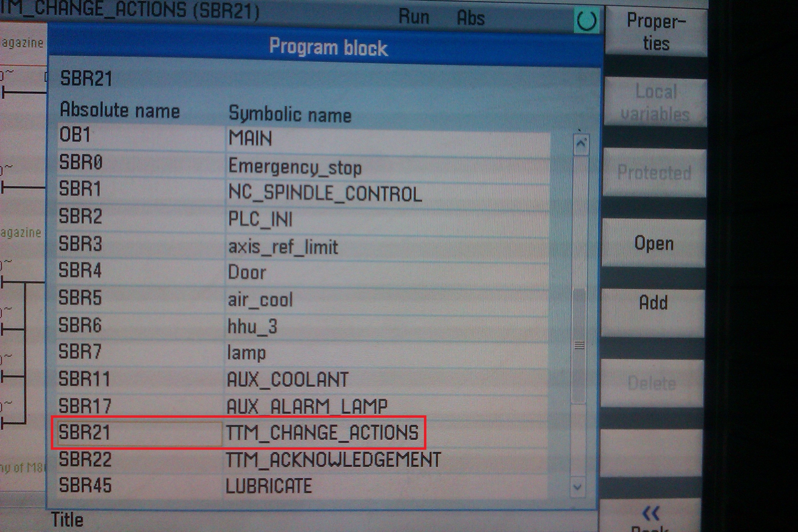Select the SBR2 PLC_INI row
The height and width of the screenshot is (532, 798).
pos(260,219)
